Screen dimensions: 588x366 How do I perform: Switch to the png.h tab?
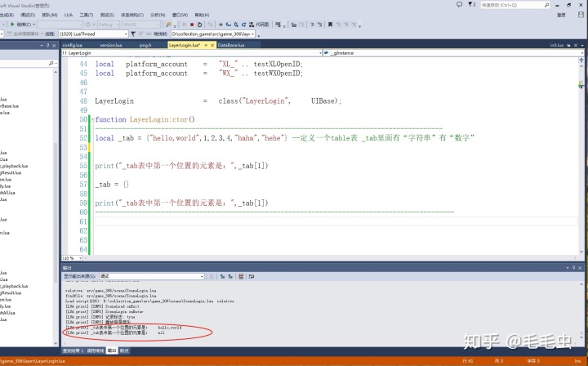[x=145, y=45]
